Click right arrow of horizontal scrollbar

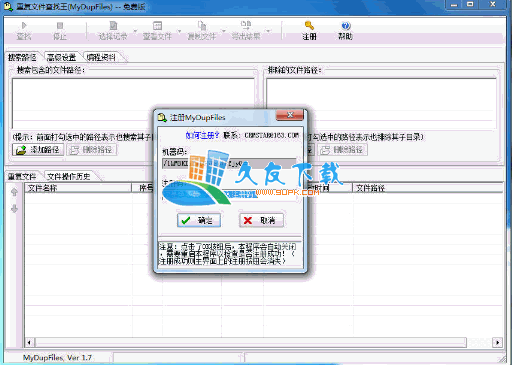coord(497,342)
